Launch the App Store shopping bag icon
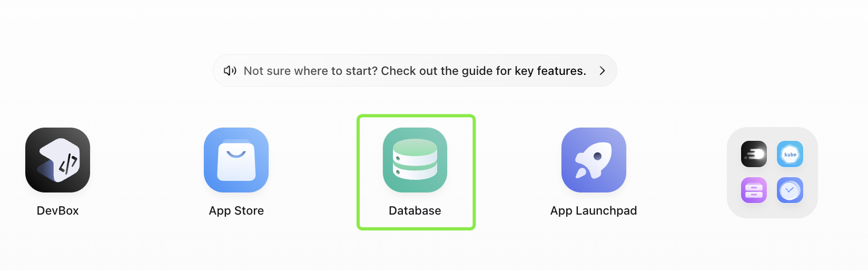Screen dimensions: 868x270 pos(236,160)
